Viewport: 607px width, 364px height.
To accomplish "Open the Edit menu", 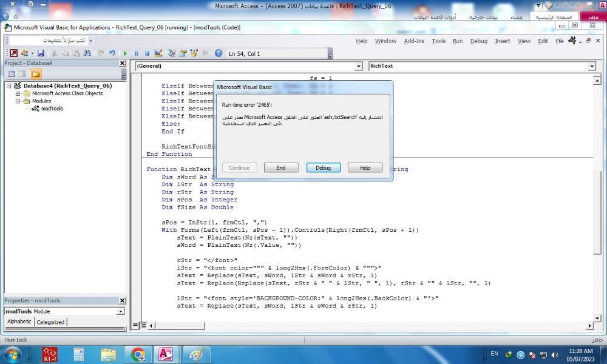I will coord(543,41).
